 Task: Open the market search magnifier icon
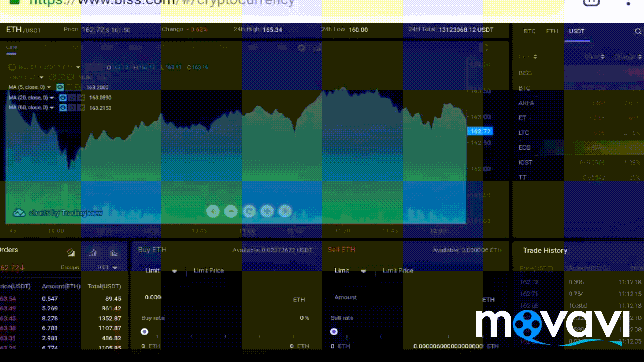tap(638, 31)
